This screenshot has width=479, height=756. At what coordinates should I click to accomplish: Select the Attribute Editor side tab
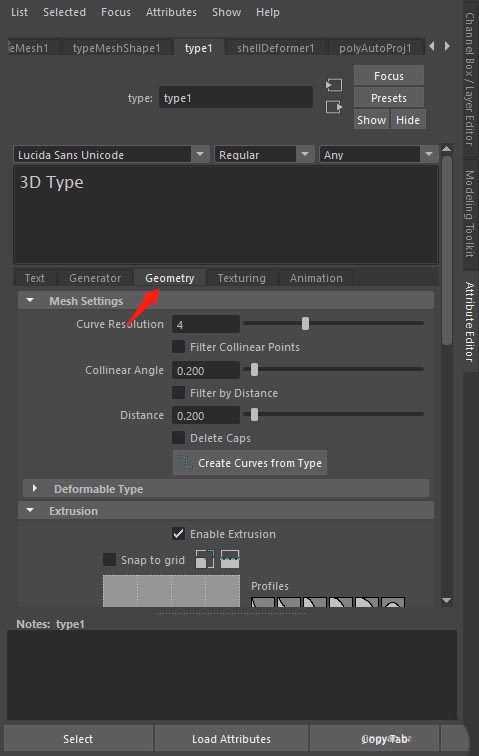pyautogui.click(x=470, y=321)
